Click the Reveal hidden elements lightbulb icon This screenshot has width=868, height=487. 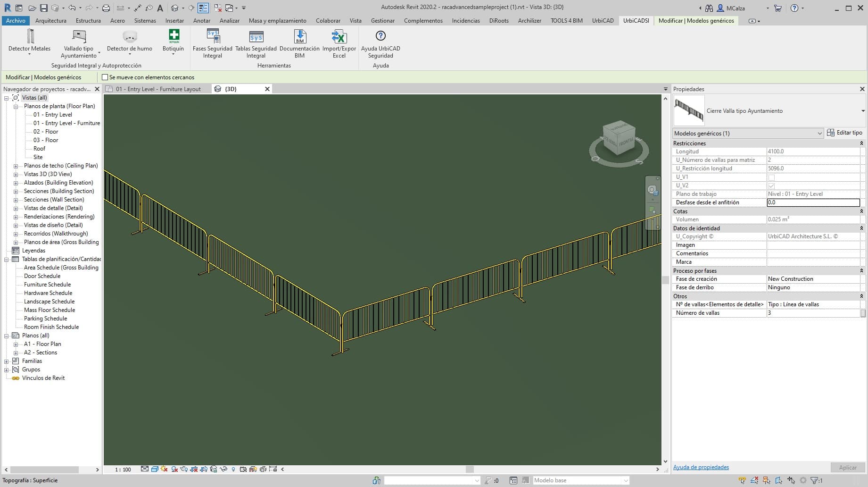tap(233, 469)
